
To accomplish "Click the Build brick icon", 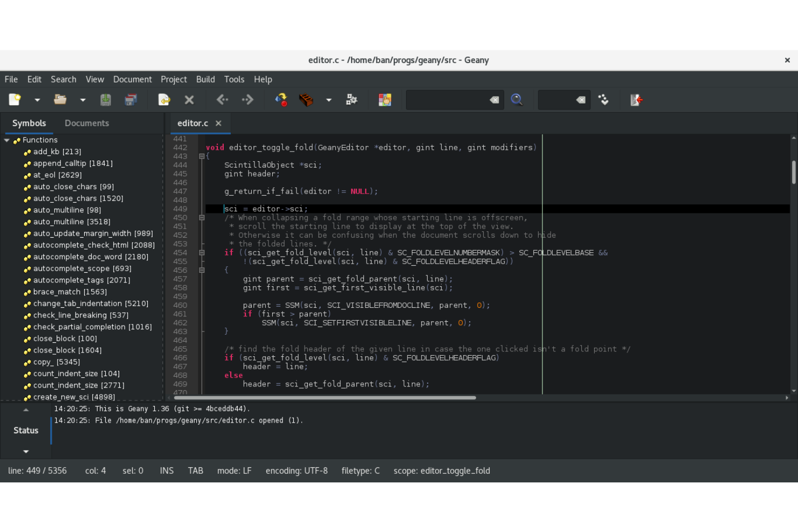I will [306, 100].
